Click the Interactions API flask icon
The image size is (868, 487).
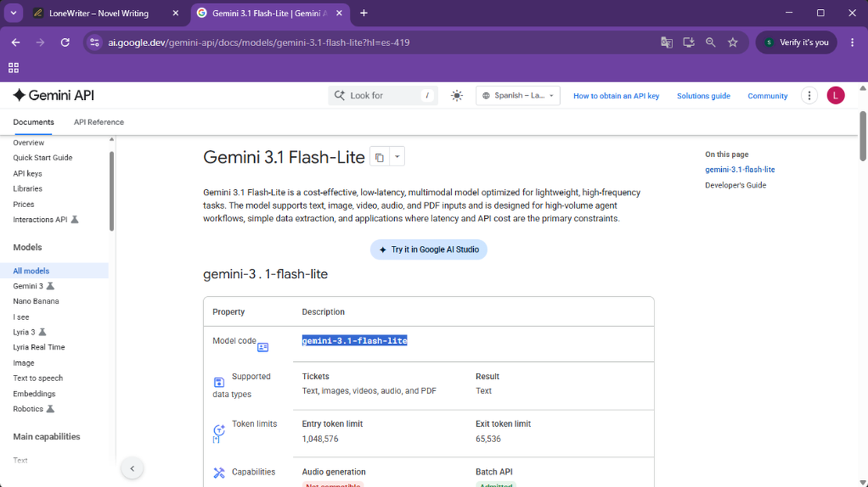click(x=75, y=220)
